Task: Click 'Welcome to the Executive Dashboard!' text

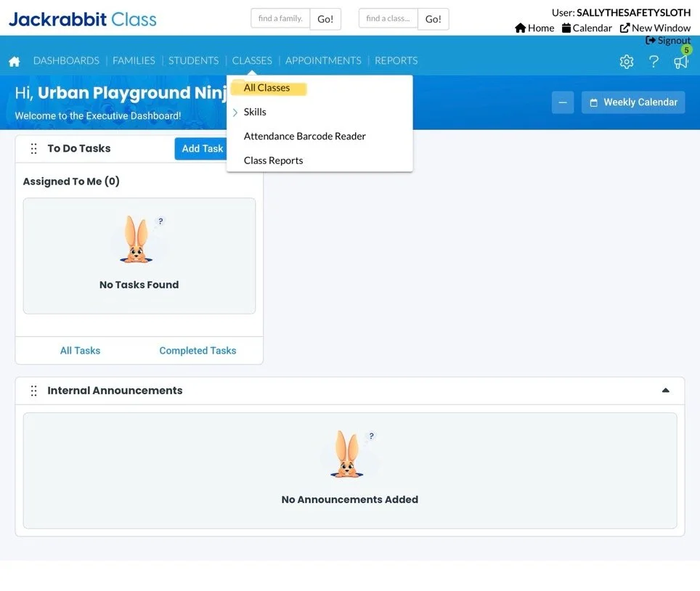Action: coord(98,116)
